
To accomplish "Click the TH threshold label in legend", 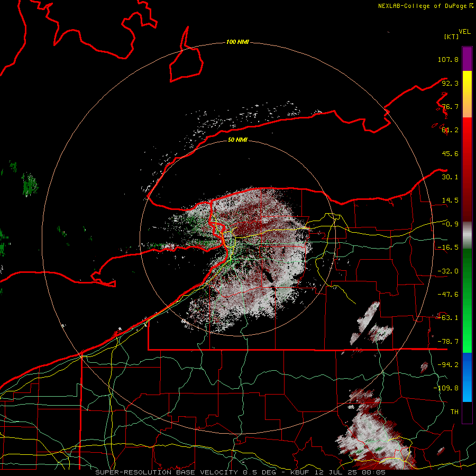I will (x=454, y=412).
